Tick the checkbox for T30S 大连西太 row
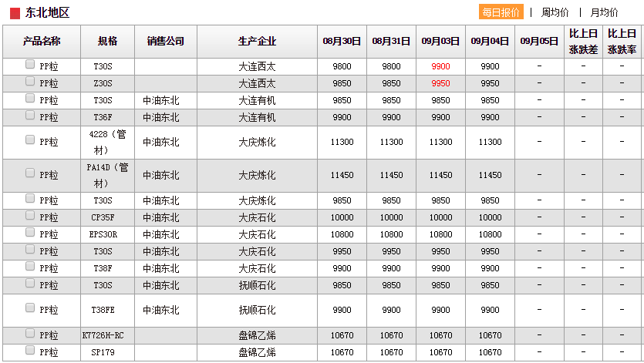The image size is (644, 363). [x=29, y=64]
